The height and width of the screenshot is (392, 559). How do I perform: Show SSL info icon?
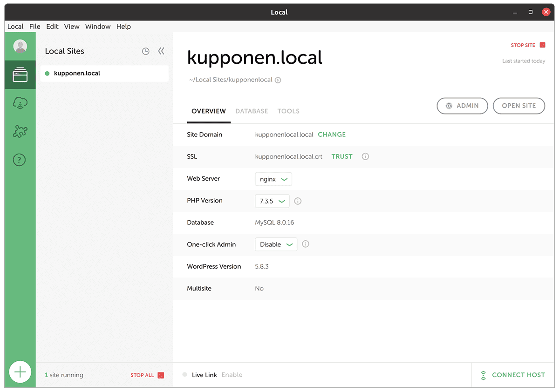[x=365, y=156]
